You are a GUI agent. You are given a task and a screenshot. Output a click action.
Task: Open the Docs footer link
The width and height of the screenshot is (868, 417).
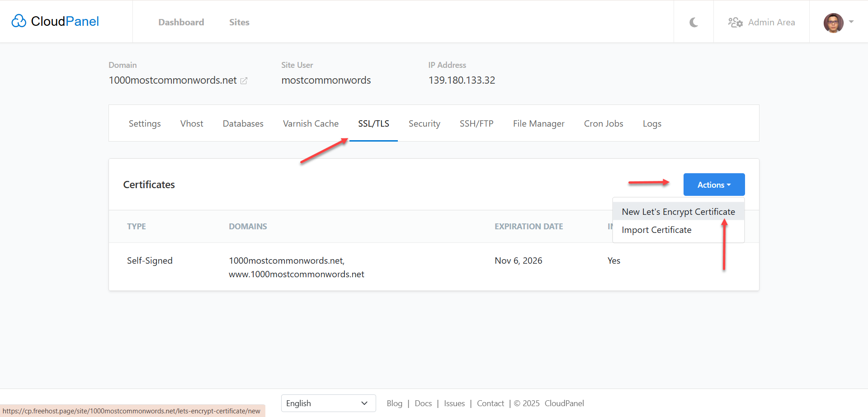(423, 403)
